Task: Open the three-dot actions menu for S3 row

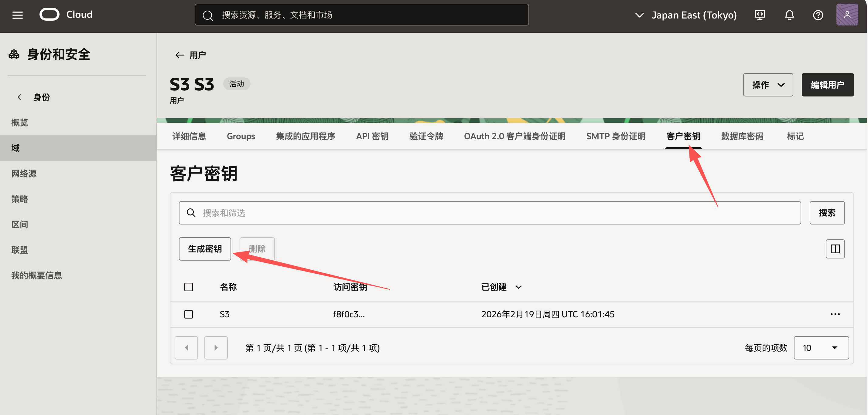Action: pos(835,314)
